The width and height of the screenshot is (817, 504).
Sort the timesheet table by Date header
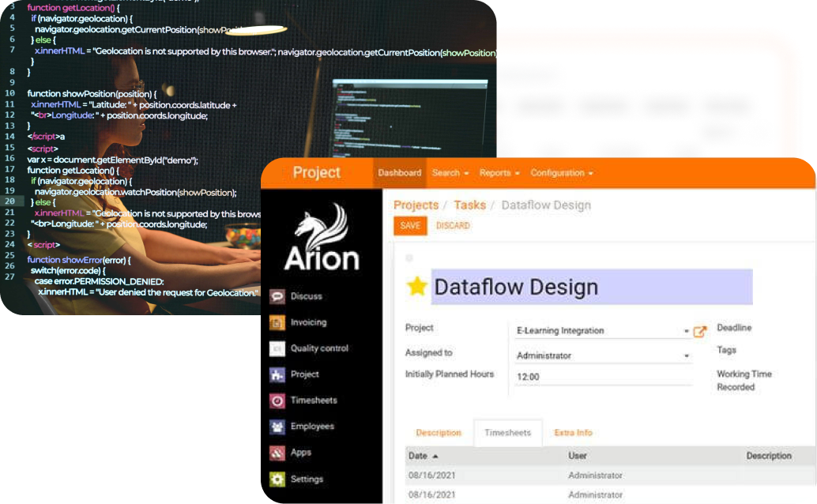pyautogui.click(x=423, y=456)
